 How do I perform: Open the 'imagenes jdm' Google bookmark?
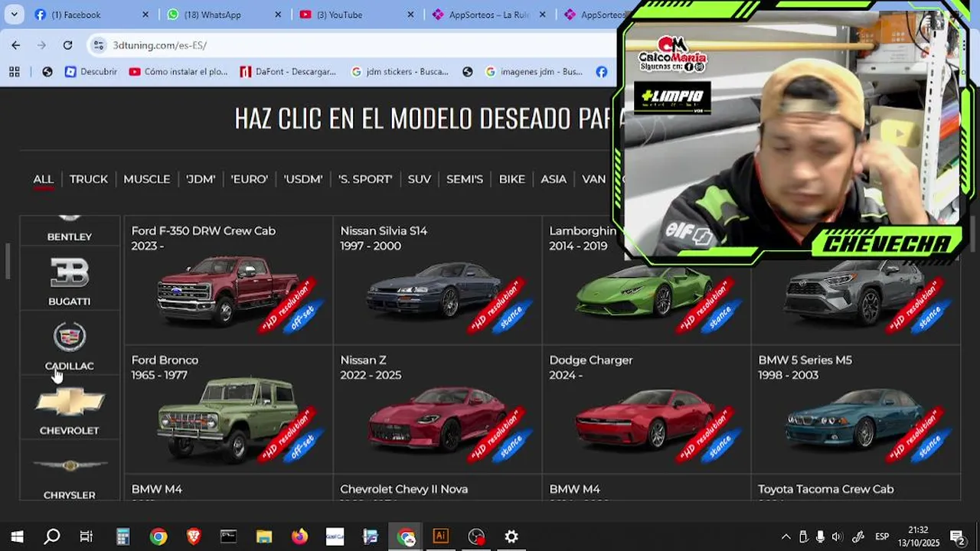click(x=534, y=72)
